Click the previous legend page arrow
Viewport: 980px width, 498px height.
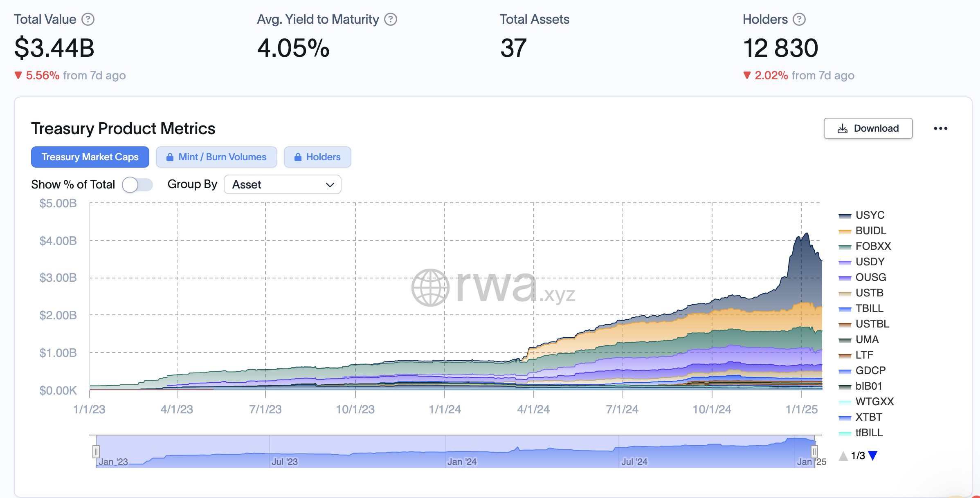843,455
